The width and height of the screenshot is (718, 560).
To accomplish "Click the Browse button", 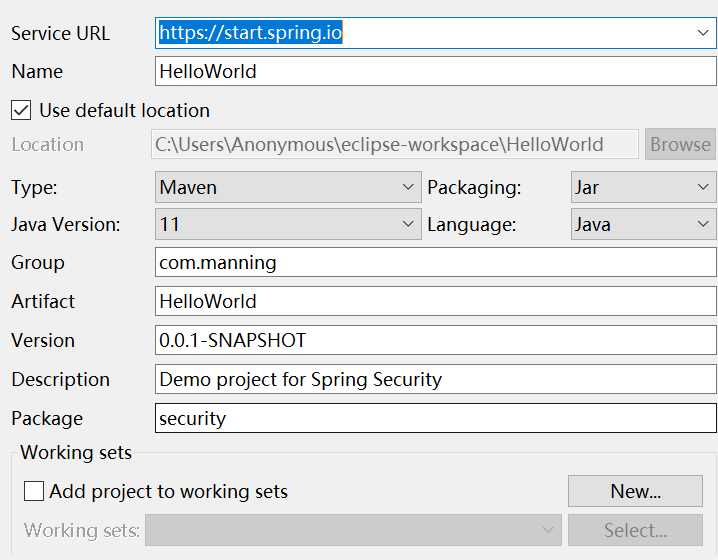I will click(x=680, y=144).
